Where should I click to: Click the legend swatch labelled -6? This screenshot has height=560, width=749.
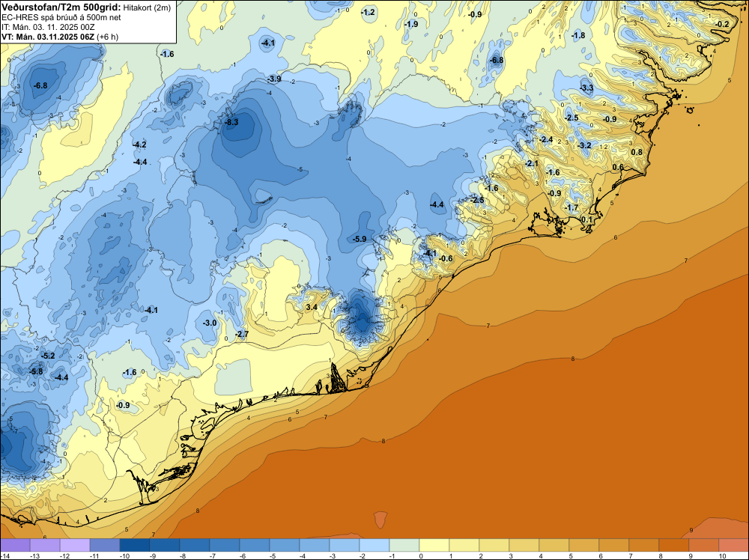coord(255,545)
